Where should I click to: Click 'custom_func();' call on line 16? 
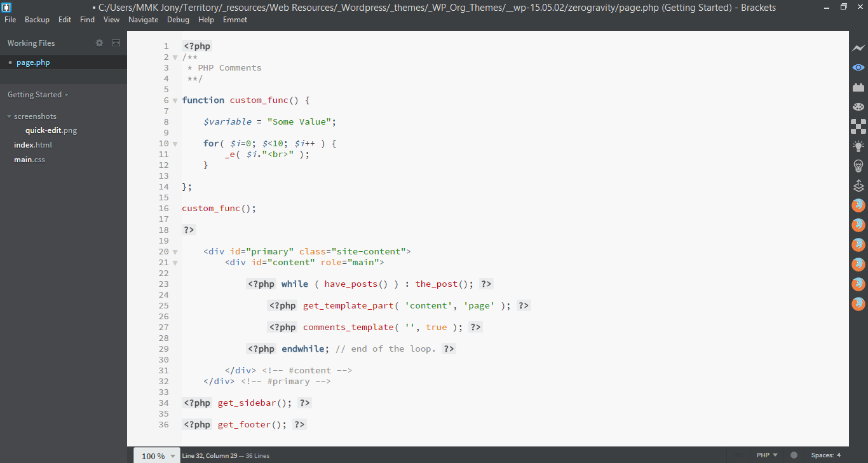219,208
